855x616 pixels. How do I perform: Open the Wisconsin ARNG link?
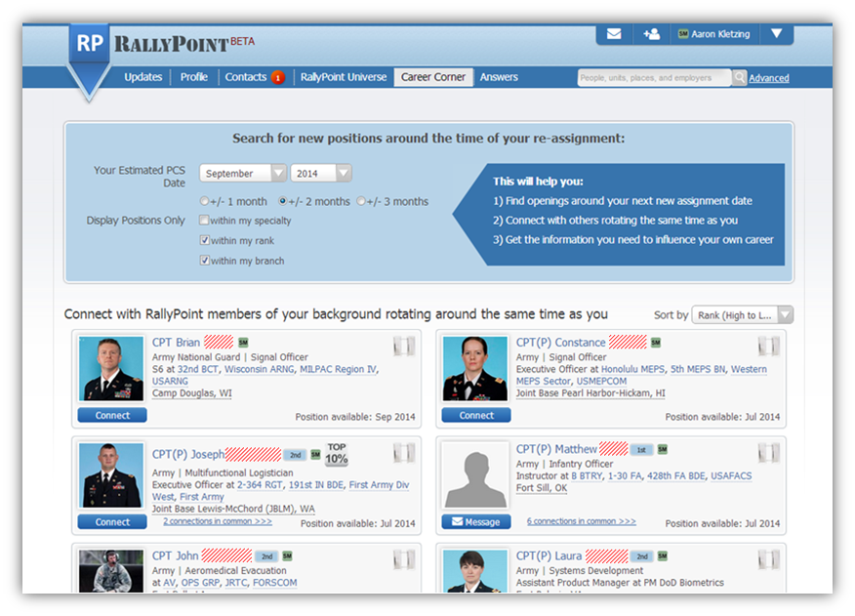pos(259,369)
